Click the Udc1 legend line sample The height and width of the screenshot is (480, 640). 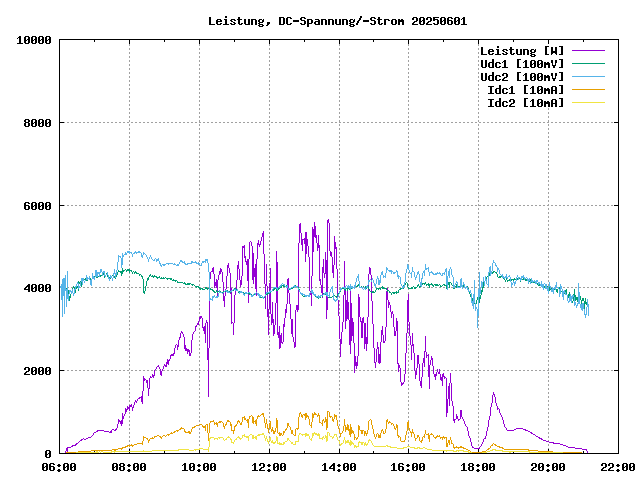click(x=589, y=64)
